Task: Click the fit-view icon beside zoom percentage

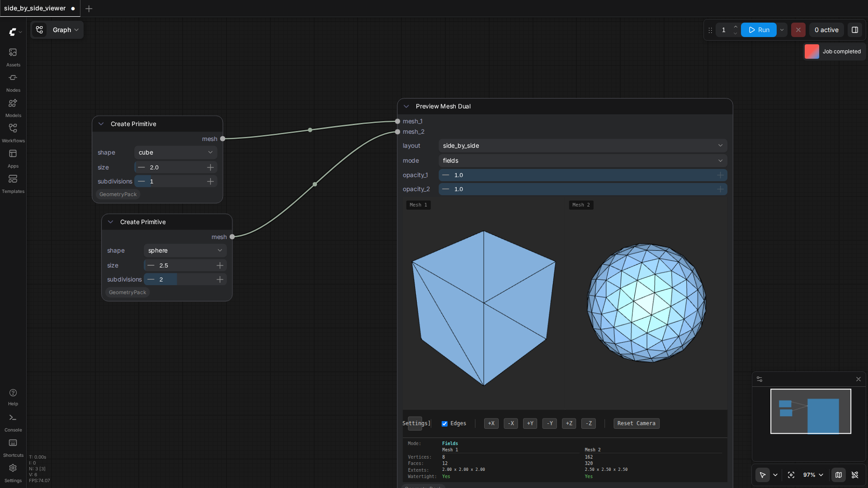Action: [x=791, y=475]
